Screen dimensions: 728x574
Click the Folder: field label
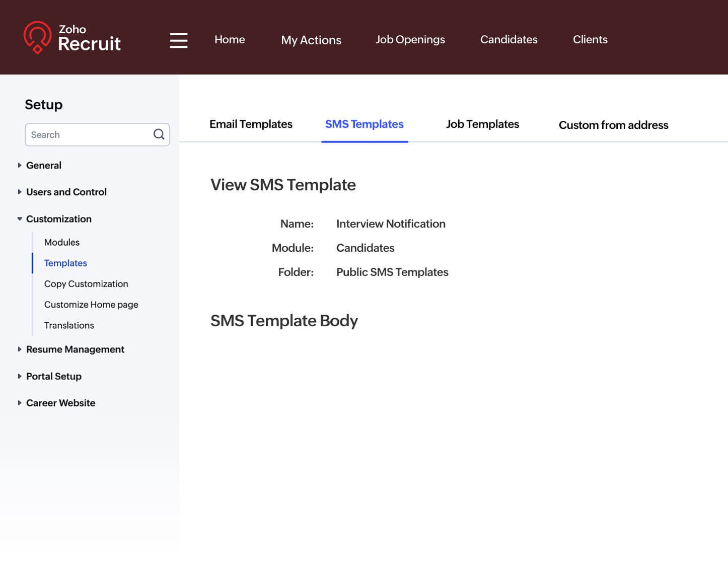click(296, 272)
